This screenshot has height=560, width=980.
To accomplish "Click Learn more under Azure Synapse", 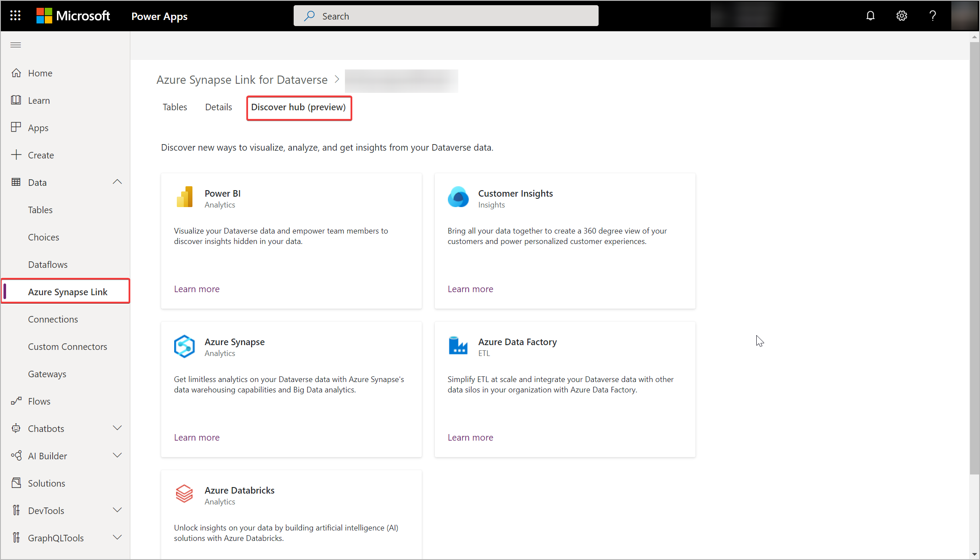I will [196, 437].
